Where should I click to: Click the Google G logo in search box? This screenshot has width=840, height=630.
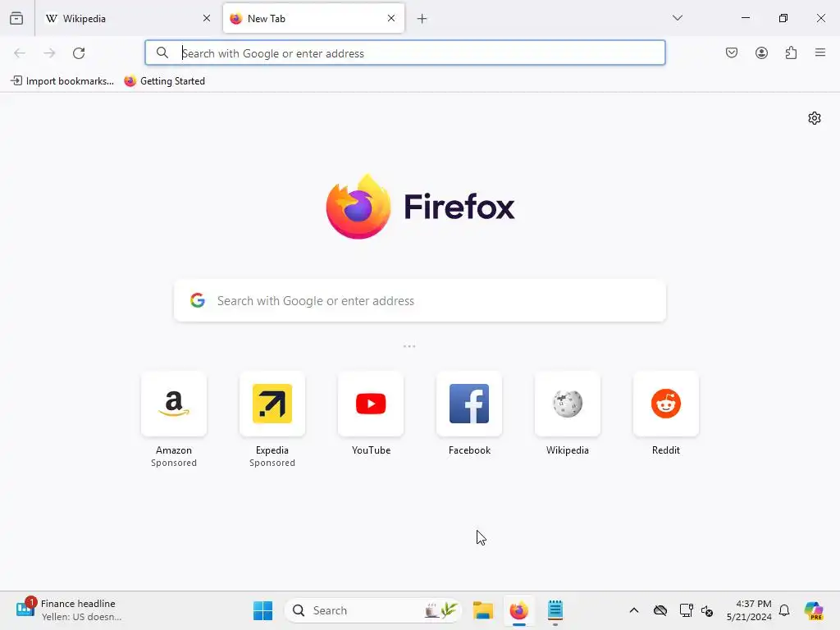pyautogui.click(x=198, y=300)
